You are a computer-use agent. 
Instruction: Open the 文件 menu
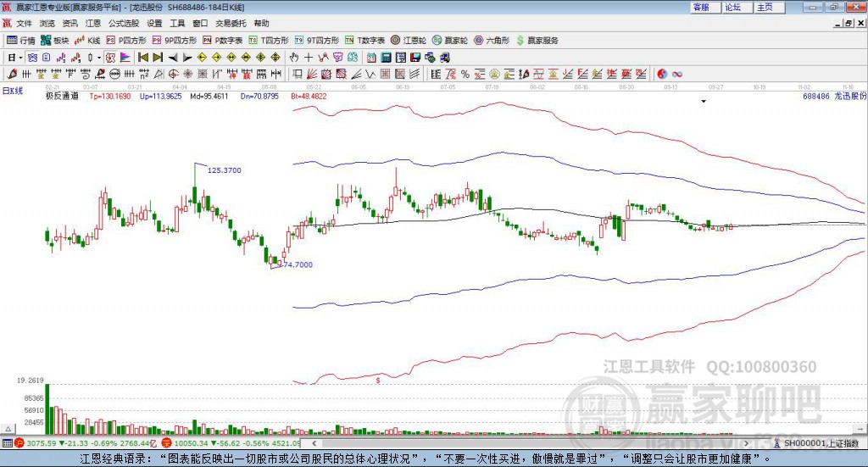(x=24, y=23)
